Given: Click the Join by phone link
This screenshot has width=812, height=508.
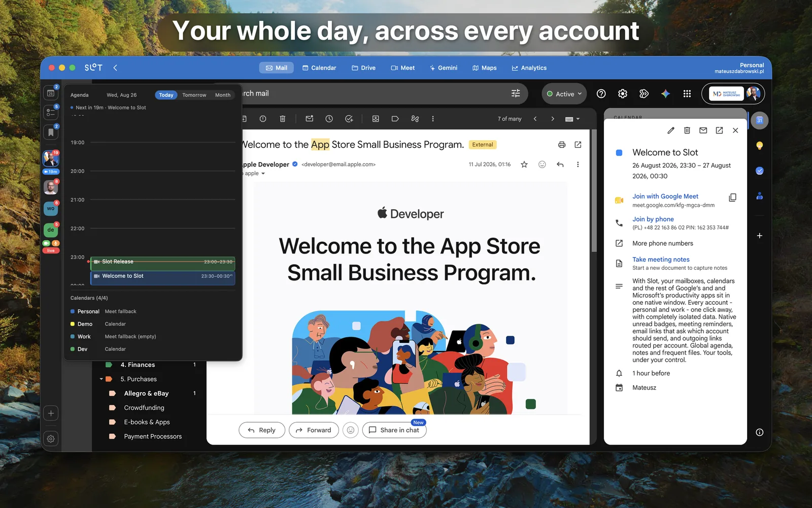Looking at the screenshot, I should click(653, 219).
